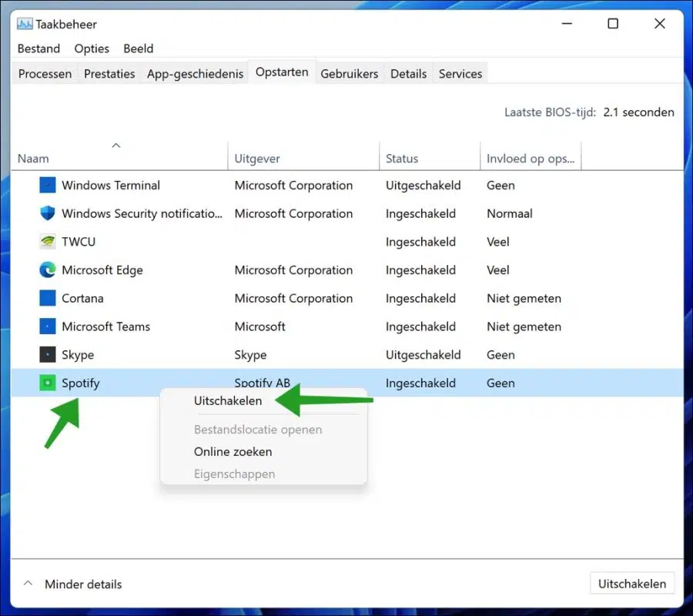Click the Windows Security shield icon
The image size is (693, 616).
point(47,213)
